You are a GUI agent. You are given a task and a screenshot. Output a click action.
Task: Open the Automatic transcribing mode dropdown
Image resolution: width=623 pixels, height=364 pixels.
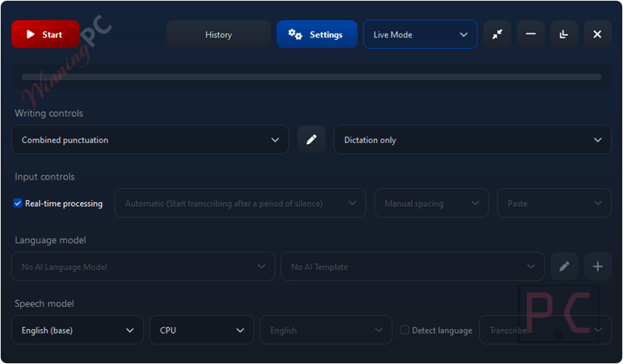[240, 203]
